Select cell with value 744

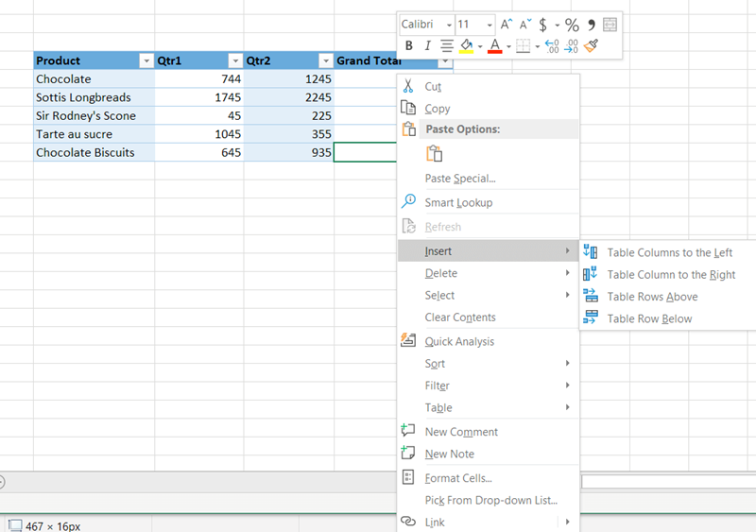pos(199,79)
